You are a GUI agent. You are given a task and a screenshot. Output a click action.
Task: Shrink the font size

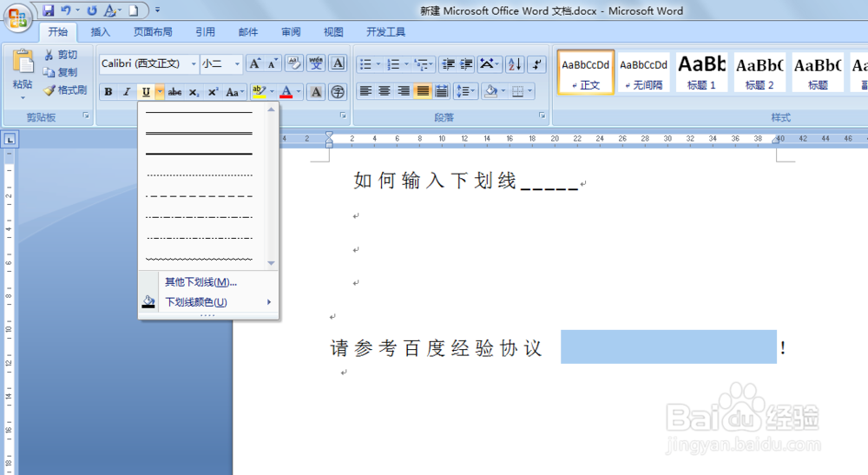(273, 63)
